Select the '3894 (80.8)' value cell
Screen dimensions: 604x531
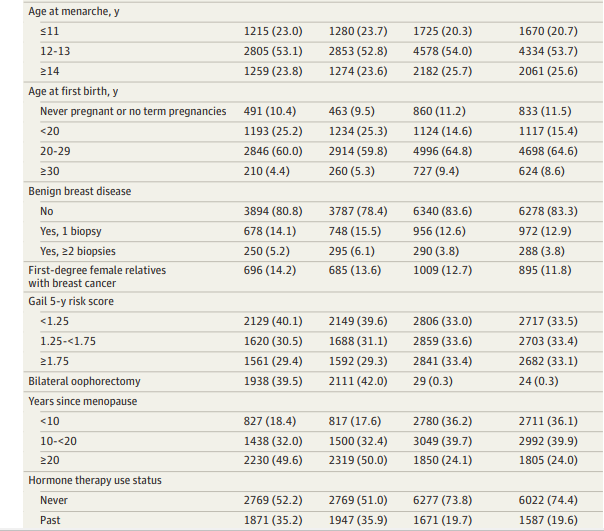274,211
